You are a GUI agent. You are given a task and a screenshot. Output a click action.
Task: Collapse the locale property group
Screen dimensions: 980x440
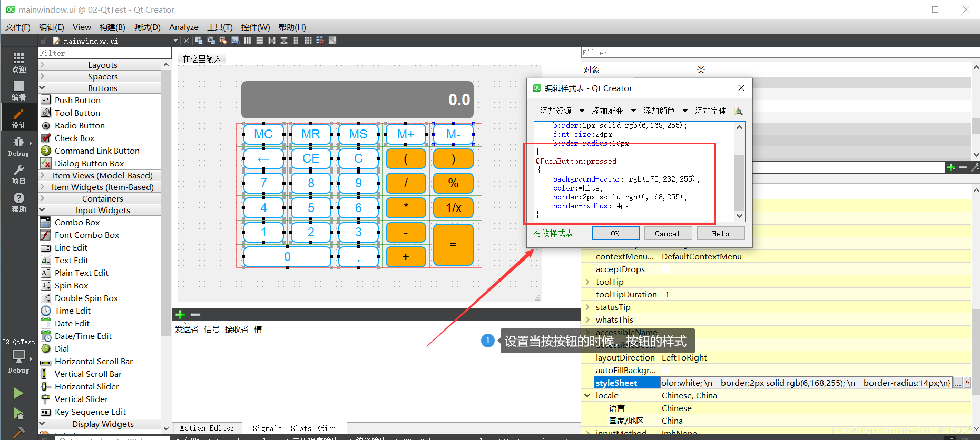(x=587, y=395)
